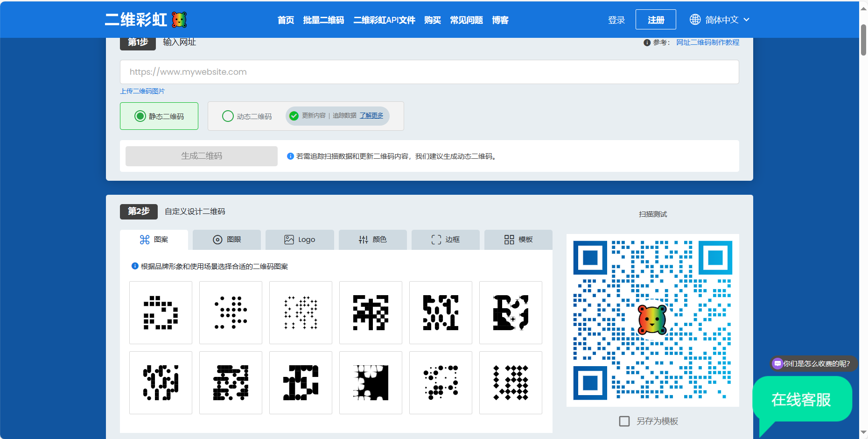Click the website URL input field
868x439 pixels.
click(x=429, y=72)
